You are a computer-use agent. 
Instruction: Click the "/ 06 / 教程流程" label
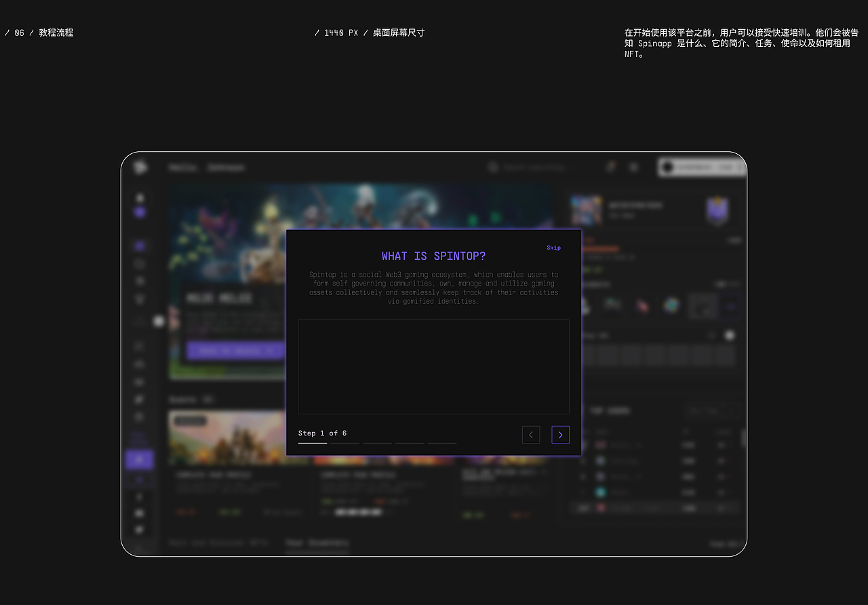pyautogui.click(x=39, y=33)
